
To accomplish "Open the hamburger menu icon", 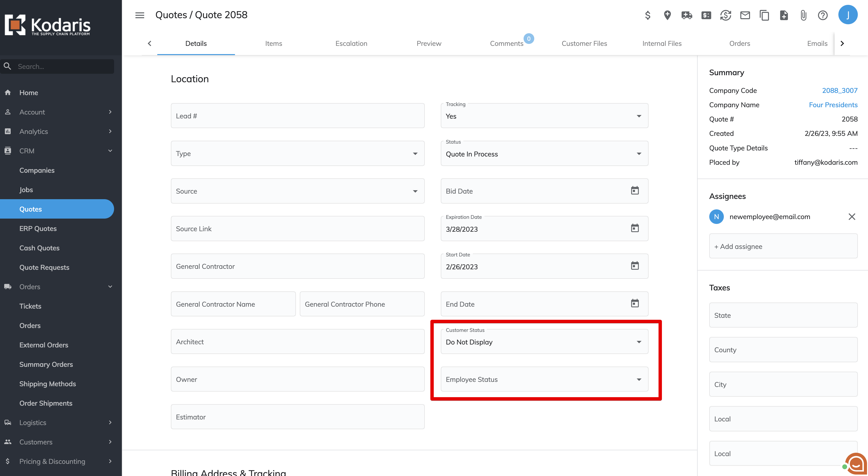I will (140, 15).
